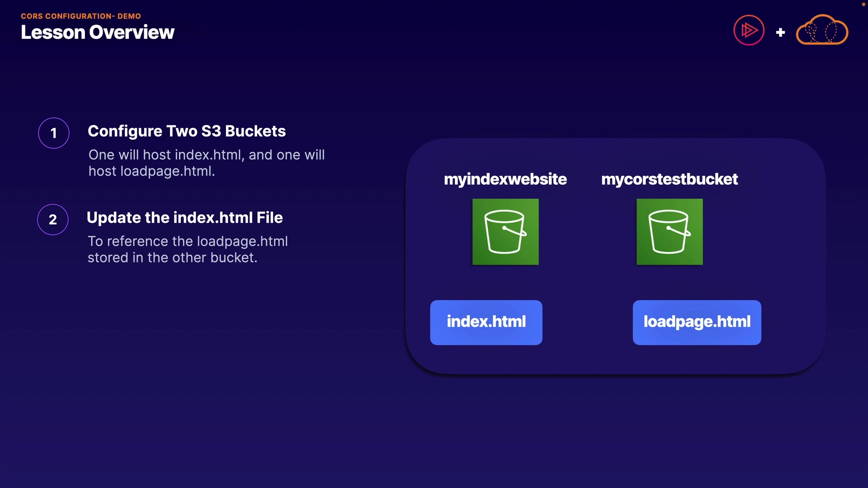Viewport: 868px width, 488px height.
Task: Click the plus sign between the logos
Action: [x=780, y=33]
